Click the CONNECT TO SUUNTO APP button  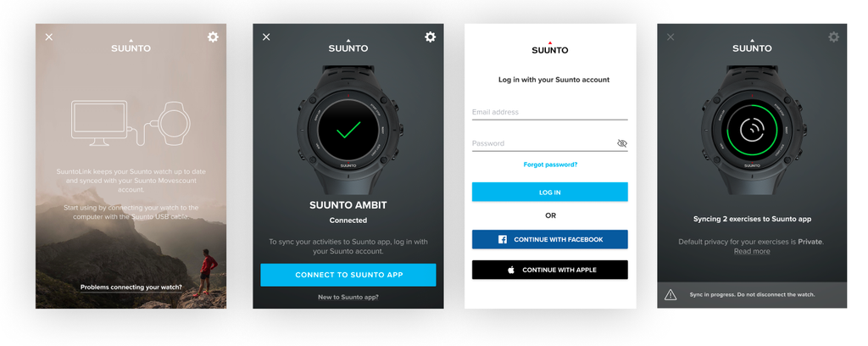click(348, 275)
